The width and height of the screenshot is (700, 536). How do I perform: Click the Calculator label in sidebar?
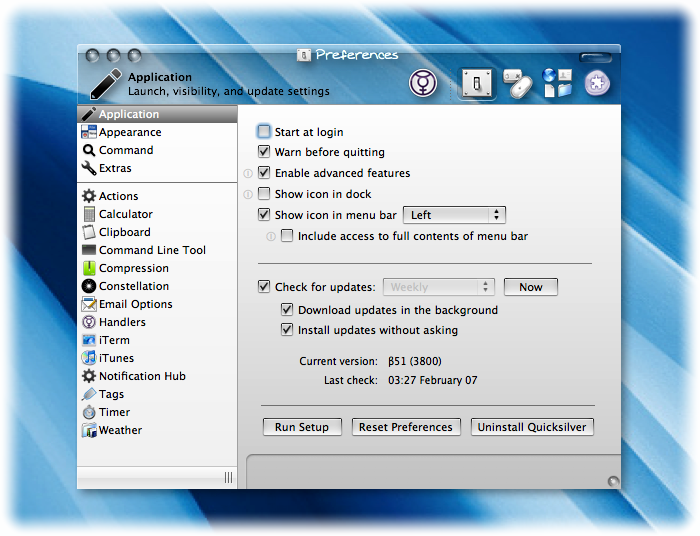126,214
